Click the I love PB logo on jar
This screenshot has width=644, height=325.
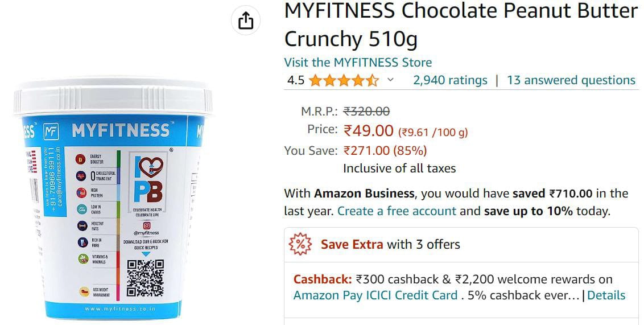point(147,179)
